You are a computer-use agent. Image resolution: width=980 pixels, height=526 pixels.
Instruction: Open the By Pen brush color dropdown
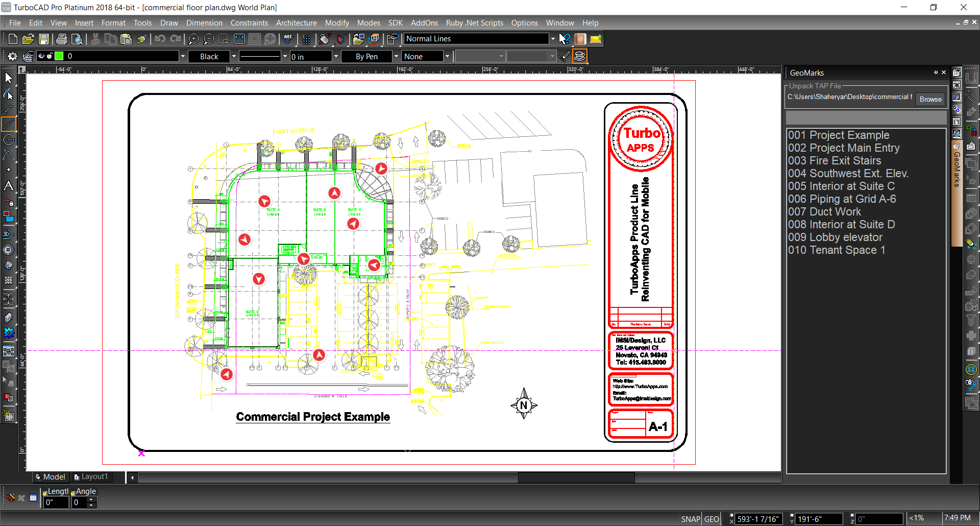[396, 56]
